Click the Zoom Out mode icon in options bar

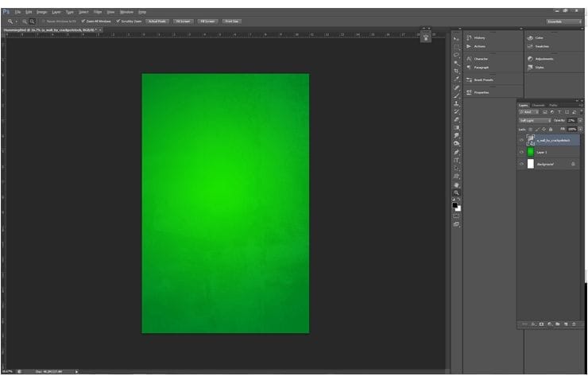[33, 21]
